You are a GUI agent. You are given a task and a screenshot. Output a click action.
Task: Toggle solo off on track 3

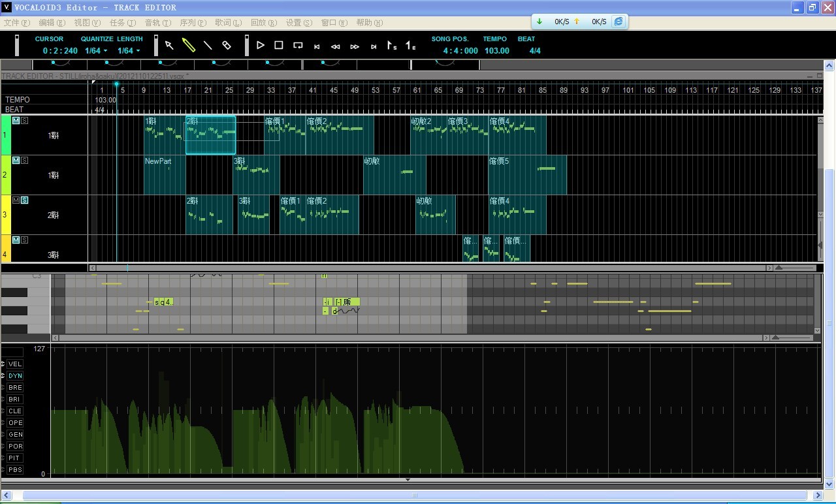pyautogui.click(x=24, y=200)
